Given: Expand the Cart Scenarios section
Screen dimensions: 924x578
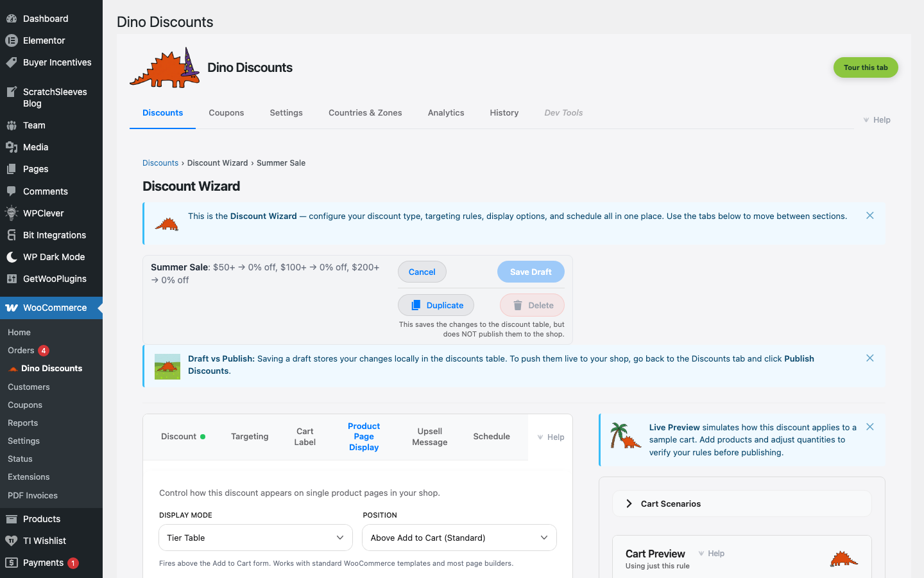Looking at the screenshot, I should click(742, 504).
